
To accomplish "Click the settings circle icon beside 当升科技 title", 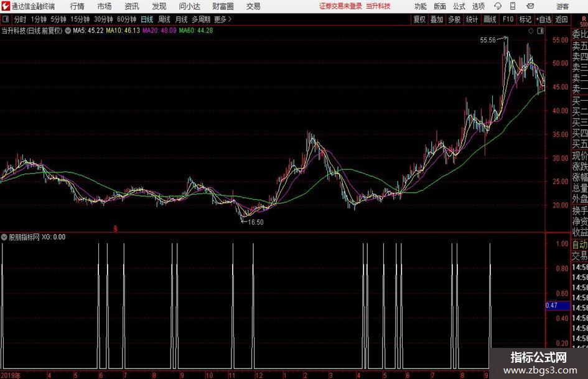I will pos(68,30).
